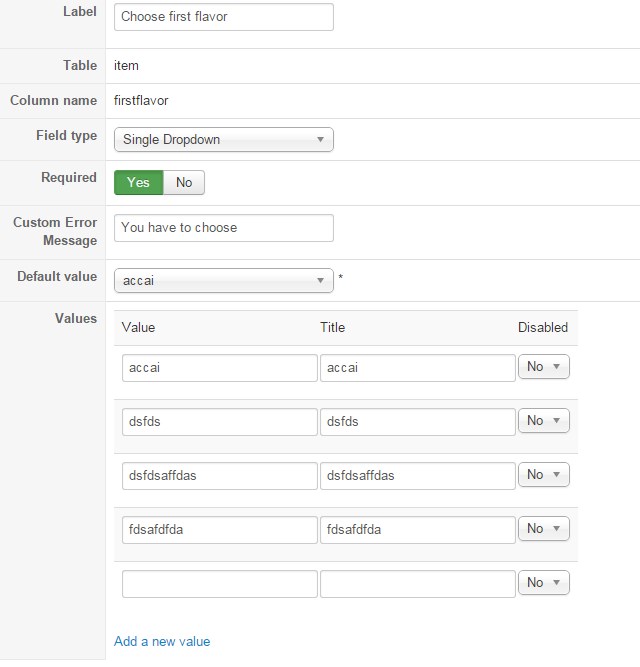Screen dimensions: 640x667
Task: Click the Add a new value link
Action: point(162,642)
